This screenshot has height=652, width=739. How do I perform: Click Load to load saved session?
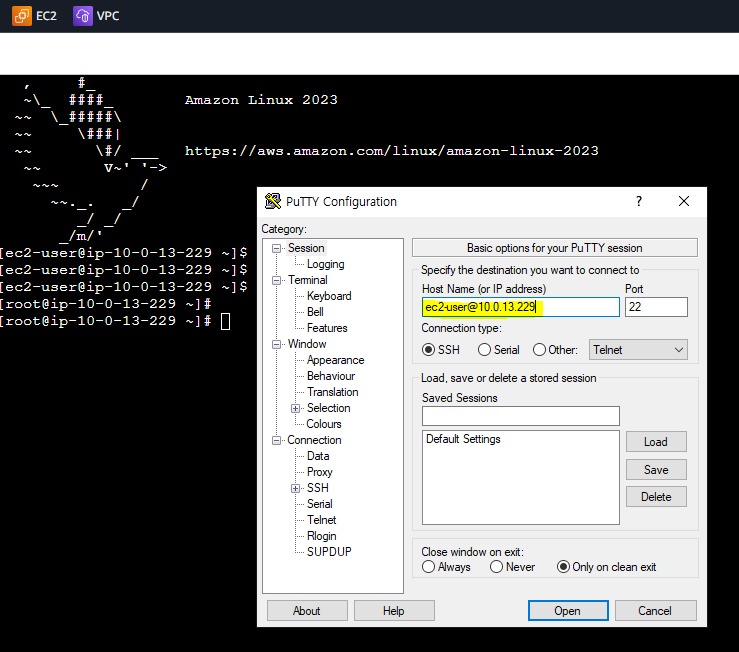tap(656, 442)
